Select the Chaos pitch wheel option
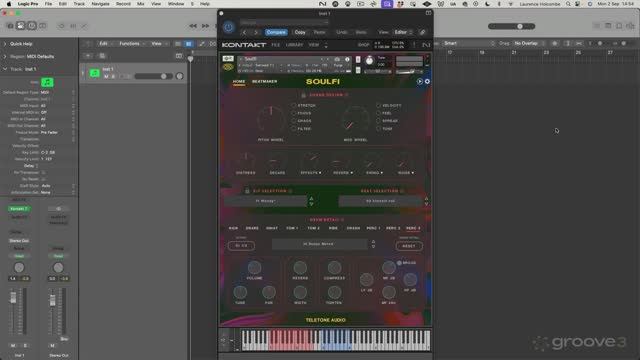Viewport: 640px width, 360px height. (294, 121)
